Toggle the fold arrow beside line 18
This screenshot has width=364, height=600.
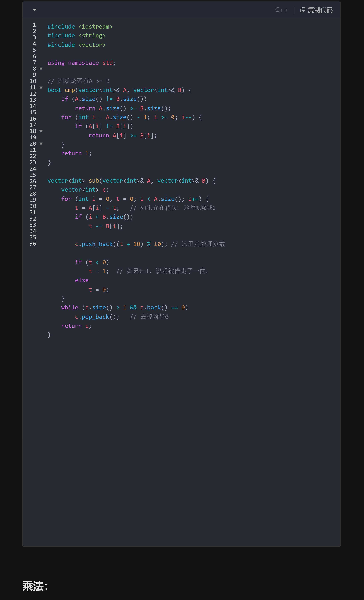[x=41, y=131]
